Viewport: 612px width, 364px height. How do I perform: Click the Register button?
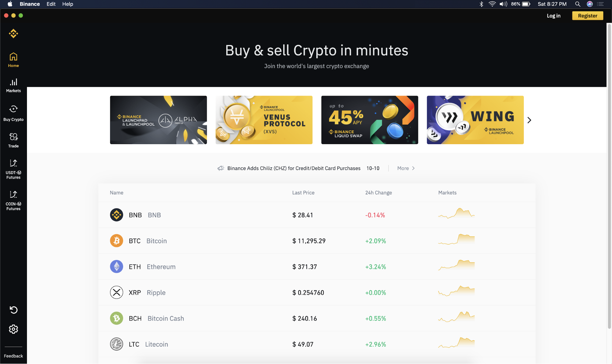[587, 16]
